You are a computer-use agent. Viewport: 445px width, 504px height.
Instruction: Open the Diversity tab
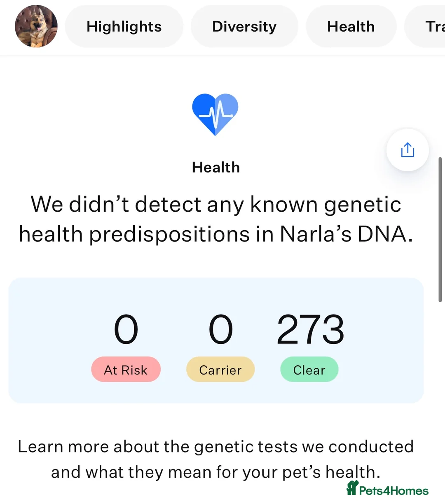pos(244,27)
